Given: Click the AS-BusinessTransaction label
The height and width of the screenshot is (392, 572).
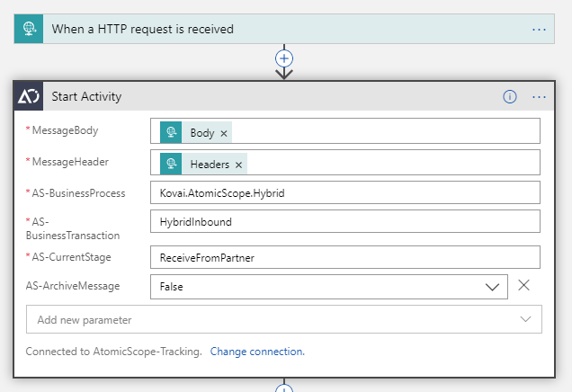Looking at the screenshot, I should [73, 228].
